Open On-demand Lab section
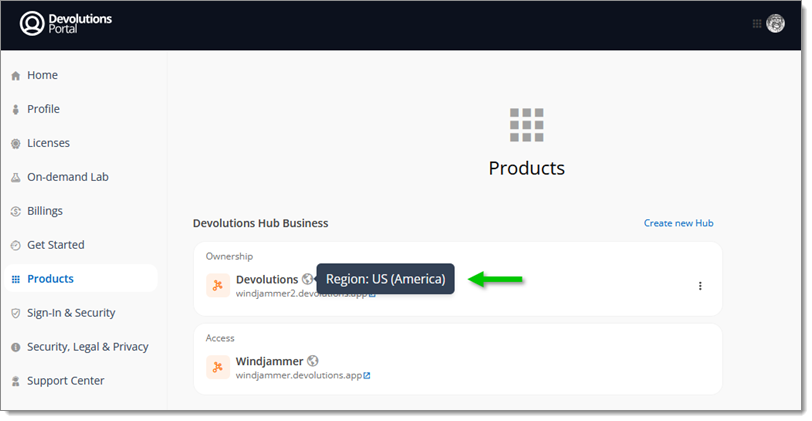812x421 pixels. 67,177
